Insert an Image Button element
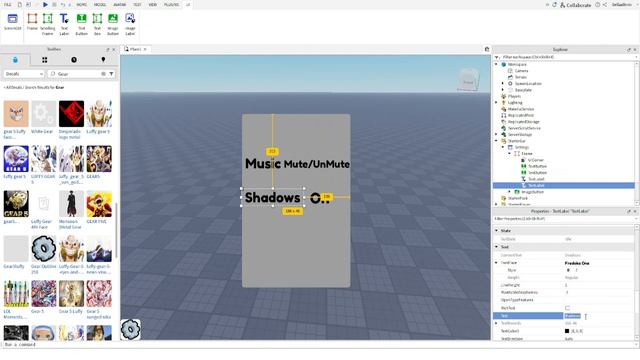This screenshot has height=360, width=640. 113,24
